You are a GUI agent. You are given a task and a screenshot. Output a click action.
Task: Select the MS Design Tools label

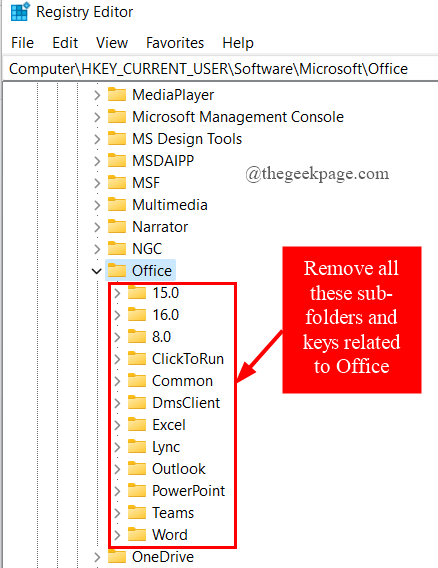click(x=187, y=139)
